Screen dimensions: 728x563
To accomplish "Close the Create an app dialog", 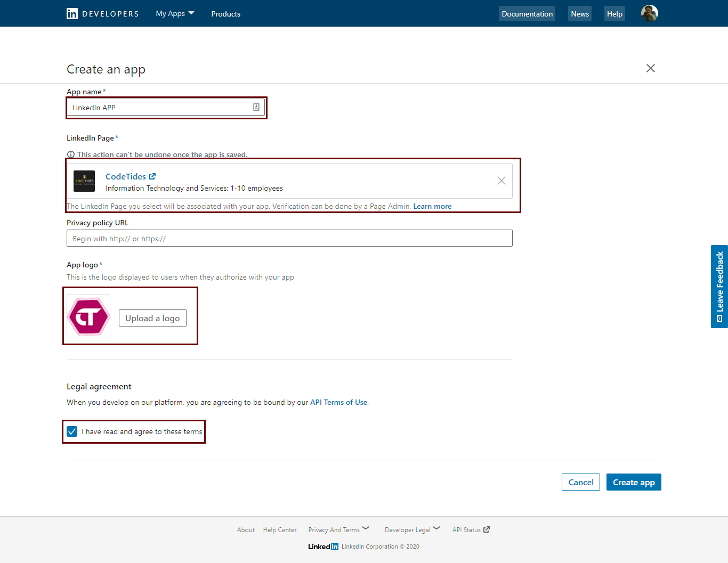I will click(x=650, y=68).
